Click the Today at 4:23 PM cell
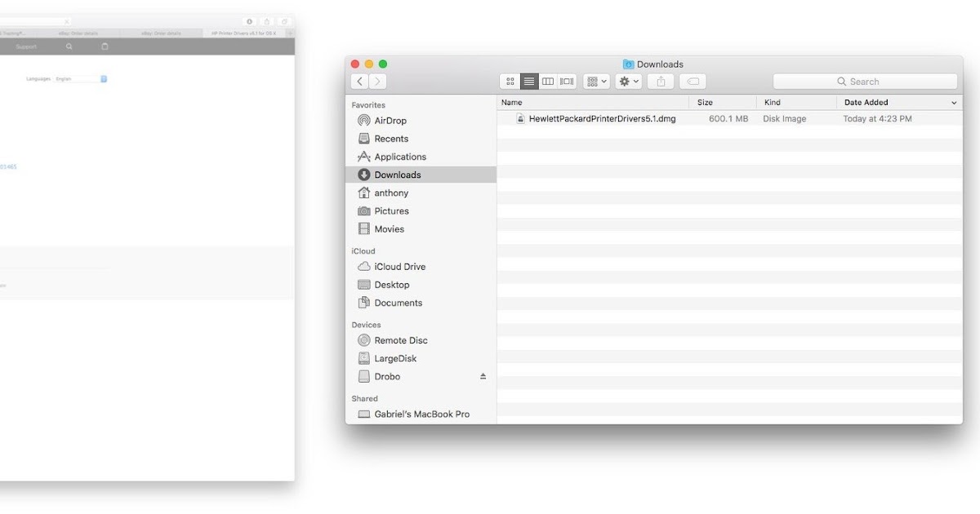Viewport: 980px width, 514px height. pyautogui.click(x=878, y=119)
